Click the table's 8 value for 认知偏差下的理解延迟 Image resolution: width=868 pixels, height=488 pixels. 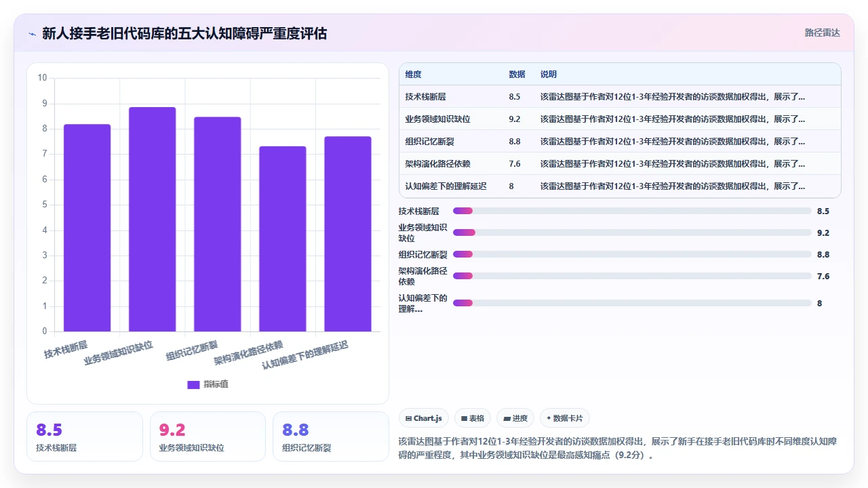point(511,186)
